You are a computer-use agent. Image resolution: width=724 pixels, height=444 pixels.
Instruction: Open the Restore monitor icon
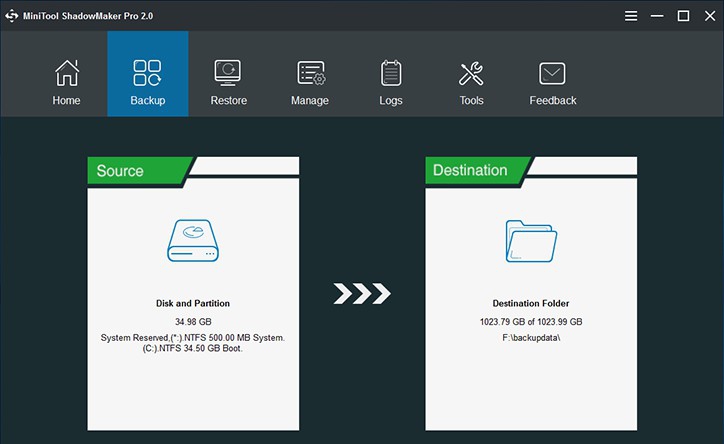pyautogui.click(x=228, y=73)
